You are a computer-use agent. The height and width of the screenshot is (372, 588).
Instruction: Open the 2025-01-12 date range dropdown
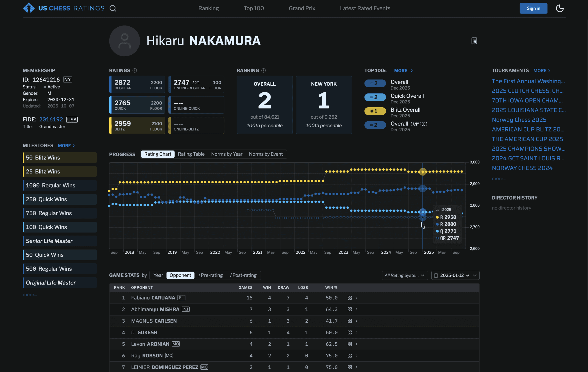tap(455, 275)
